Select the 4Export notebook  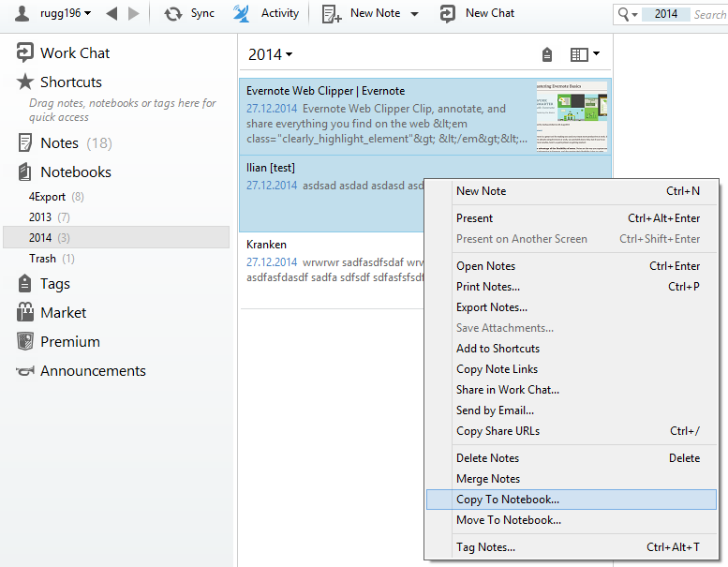coord(56,197)
